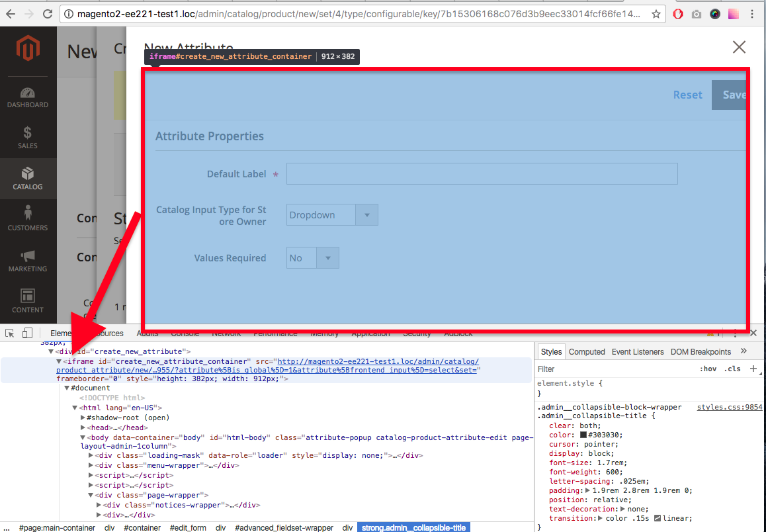This screenshot has height=532, width=766.
Task: Collapse the iframe create_new_attribute_container node
Action: click(x=59, y=361)
